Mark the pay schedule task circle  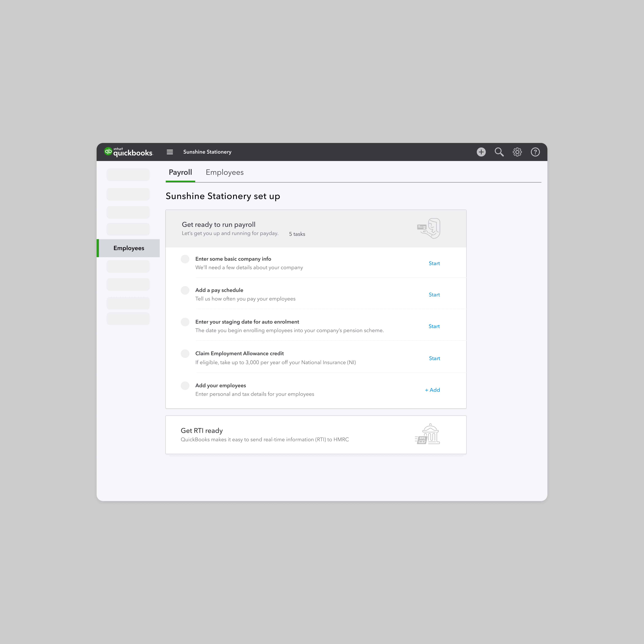click(185, 290)
